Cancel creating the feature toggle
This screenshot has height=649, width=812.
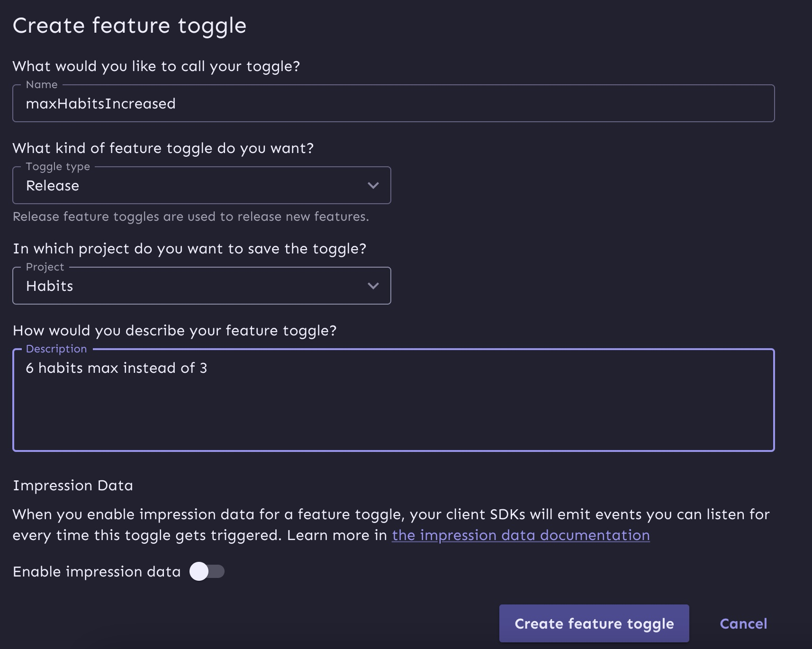(x=743, y=623)
